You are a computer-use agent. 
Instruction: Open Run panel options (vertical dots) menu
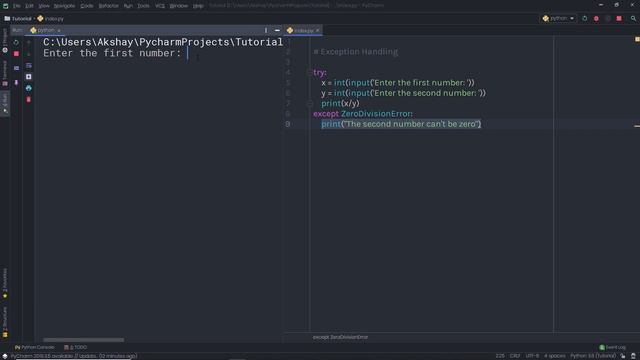tap(266, 30)
